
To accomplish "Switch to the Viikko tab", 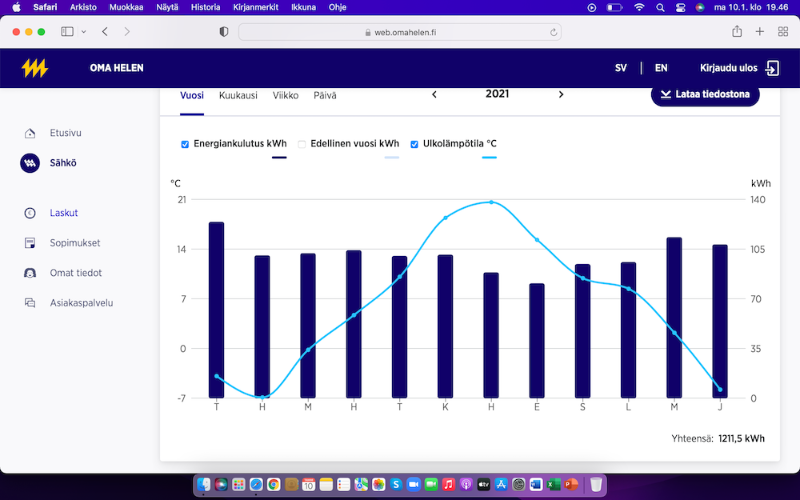I will (x=285, y=96).
